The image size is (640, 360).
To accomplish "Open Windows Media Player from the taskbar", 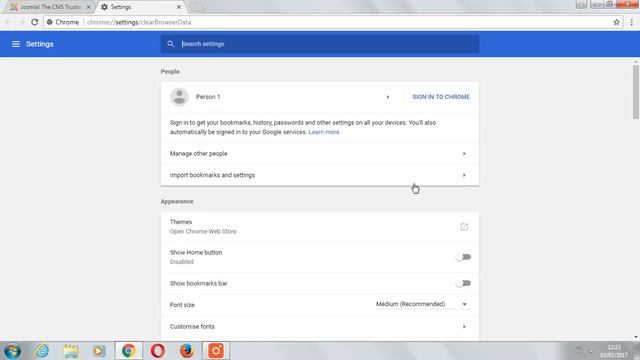I will tap(99, 351).
